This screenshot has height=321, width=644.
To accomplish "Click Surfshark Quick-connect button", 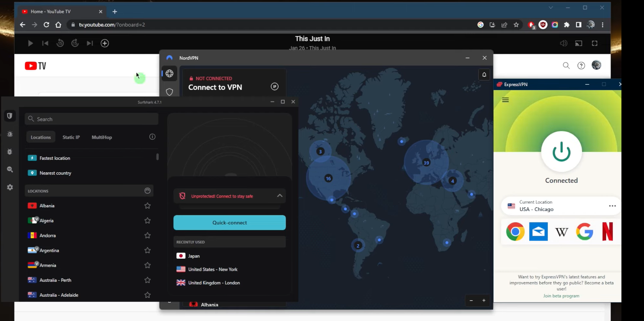I will click(x=230, y=223).
